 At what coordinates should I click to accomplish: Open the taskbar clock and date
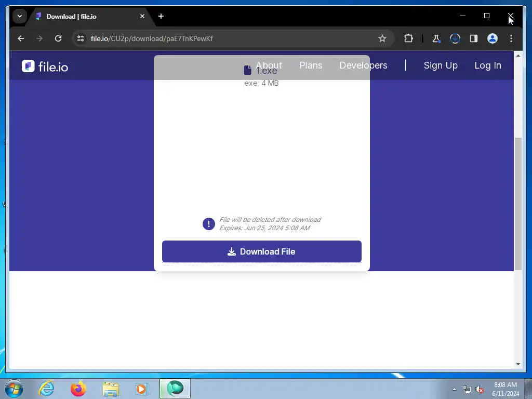click(x=506, y=389)
